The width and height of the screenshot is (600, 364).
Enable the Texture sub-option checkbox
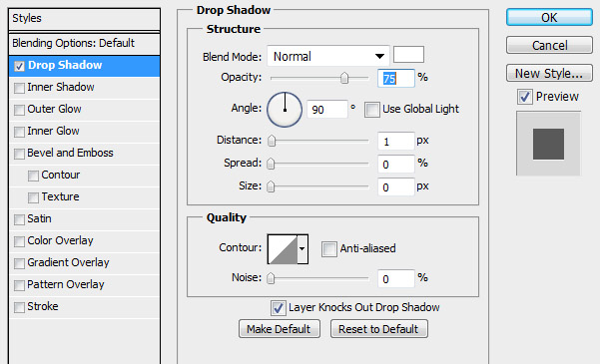pyautogui.click(x=33, y=197)
